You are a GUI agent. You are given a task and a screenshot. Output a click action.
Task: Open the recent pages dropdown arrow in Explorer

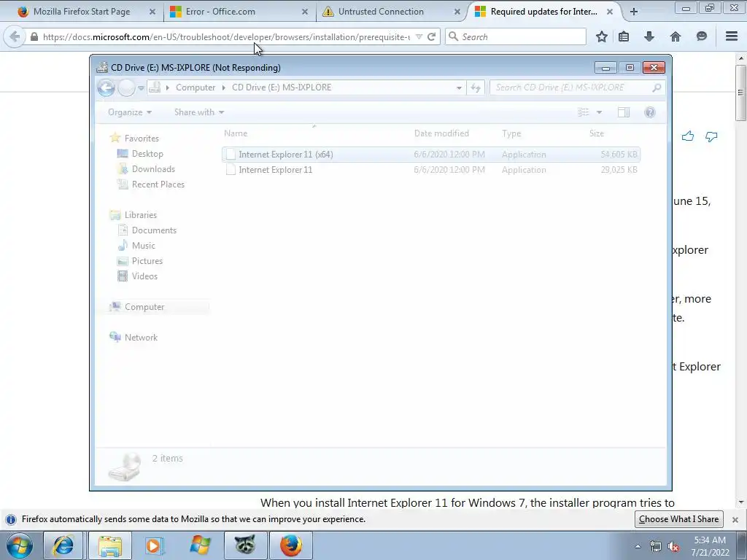point(141,88)
